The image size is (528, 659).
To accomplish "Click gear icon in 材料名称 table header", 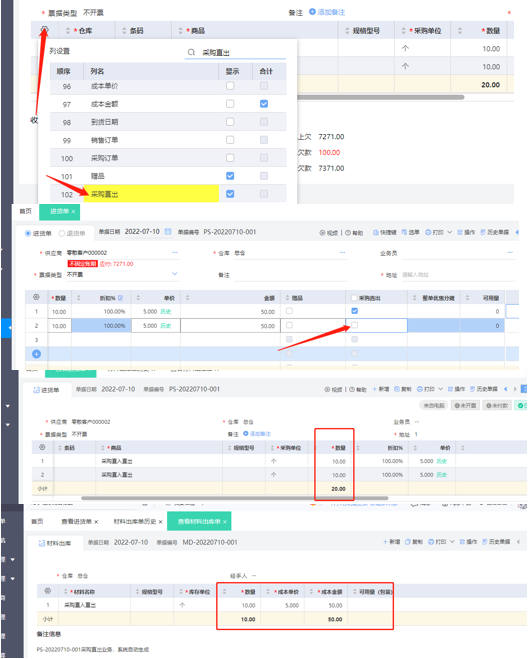I will tap(48, 591).
